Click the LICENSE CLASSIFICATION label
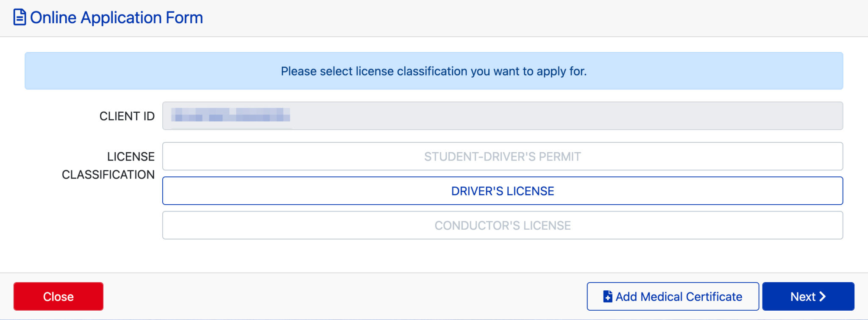 108,165
